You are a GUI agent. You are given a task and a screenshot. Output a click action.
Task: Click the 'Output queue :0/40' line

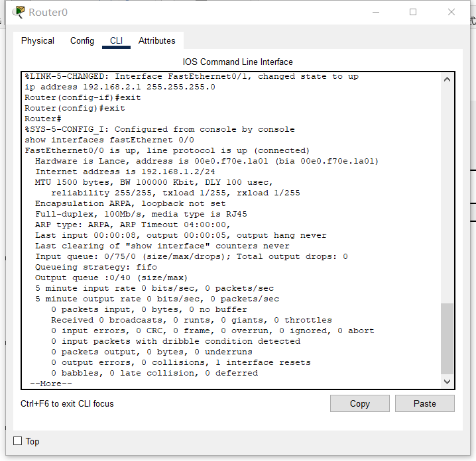111,278
